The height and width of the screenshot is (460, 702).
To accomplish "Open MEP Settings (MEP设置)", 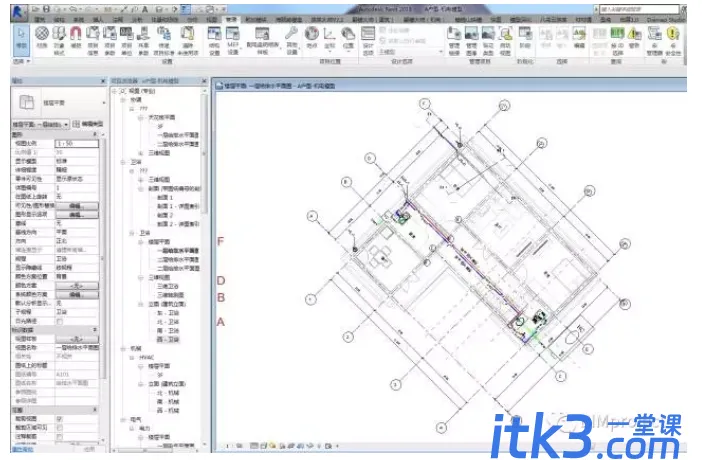I will 233,39.
